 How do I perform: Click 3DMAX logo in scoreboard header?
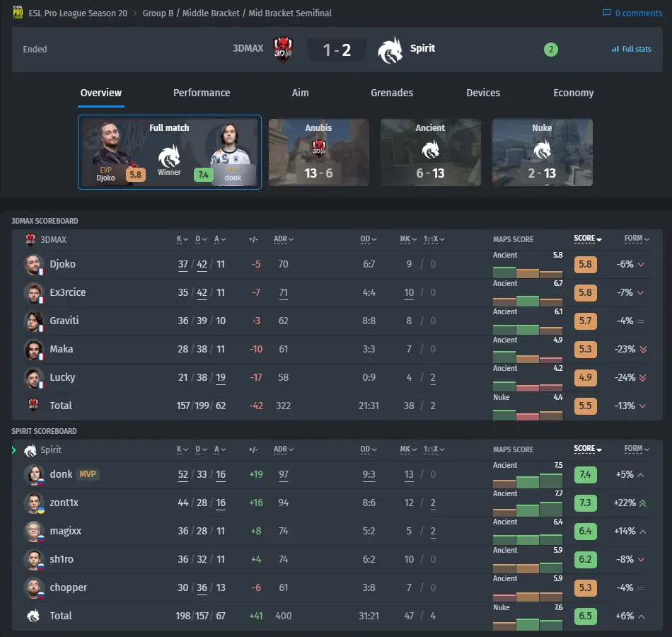(x=30, y=239)
